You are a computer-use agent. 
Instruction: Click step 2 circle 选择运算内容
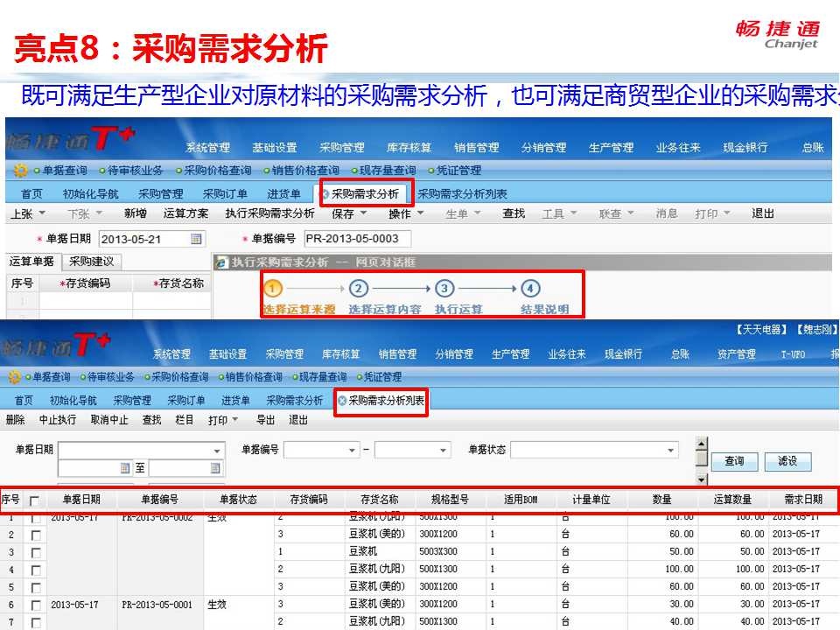(x=358, y=289)
